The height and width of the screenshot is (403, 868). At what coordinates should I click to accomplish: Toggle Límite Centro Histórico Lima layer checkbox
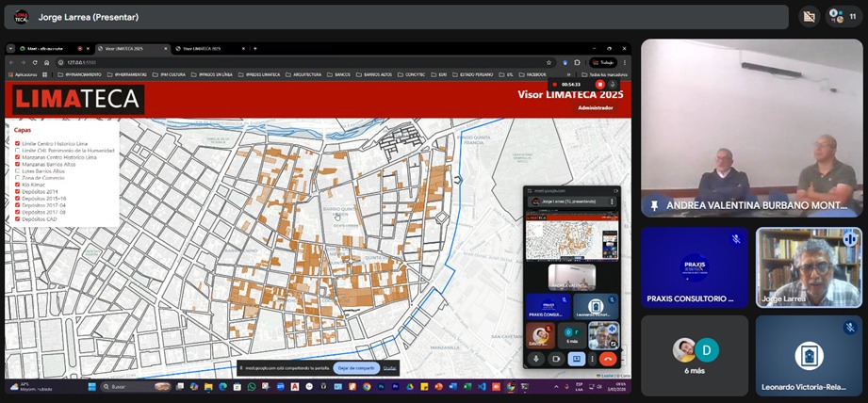point(18,144)
